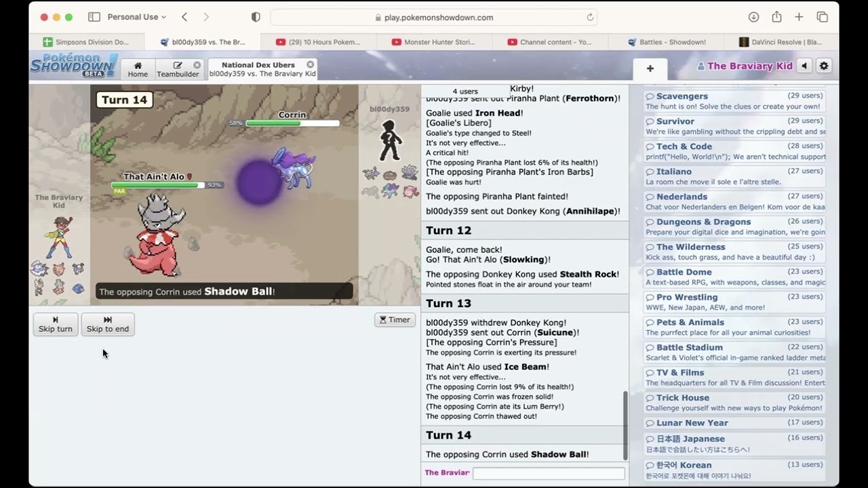Join the Pets & Animals room
This screenshot has height=488, width=868.
pyautogui.click(x=734, y=327)
